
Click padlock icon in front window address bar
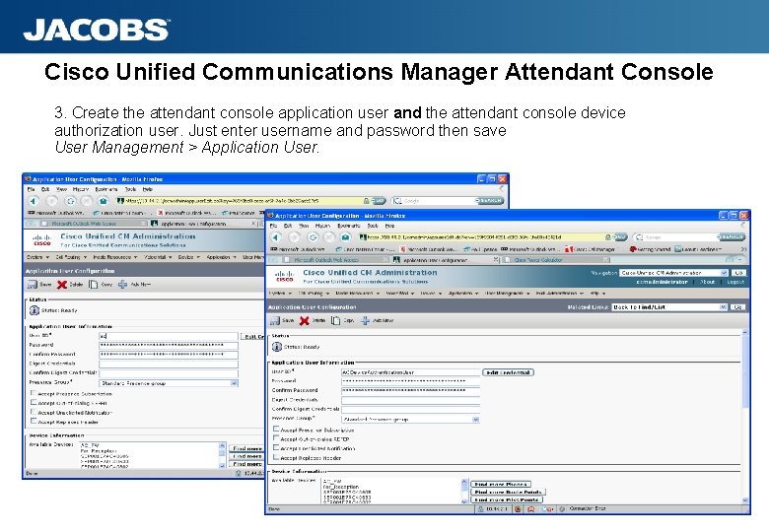(607, 237)
